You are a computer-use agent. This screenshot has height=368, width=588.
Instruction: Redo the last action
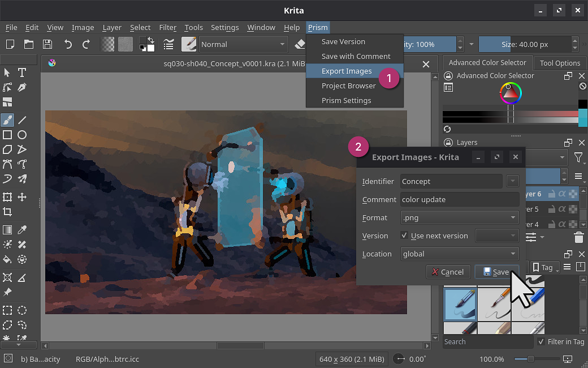87,44
